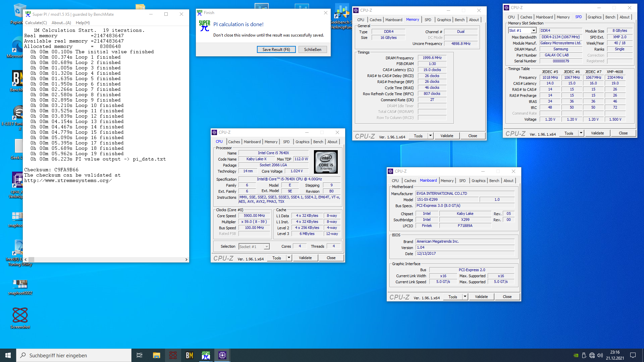This screenshot has height=362, width=644.
Task: Click the Windows Start button
Action: [8, 355]
